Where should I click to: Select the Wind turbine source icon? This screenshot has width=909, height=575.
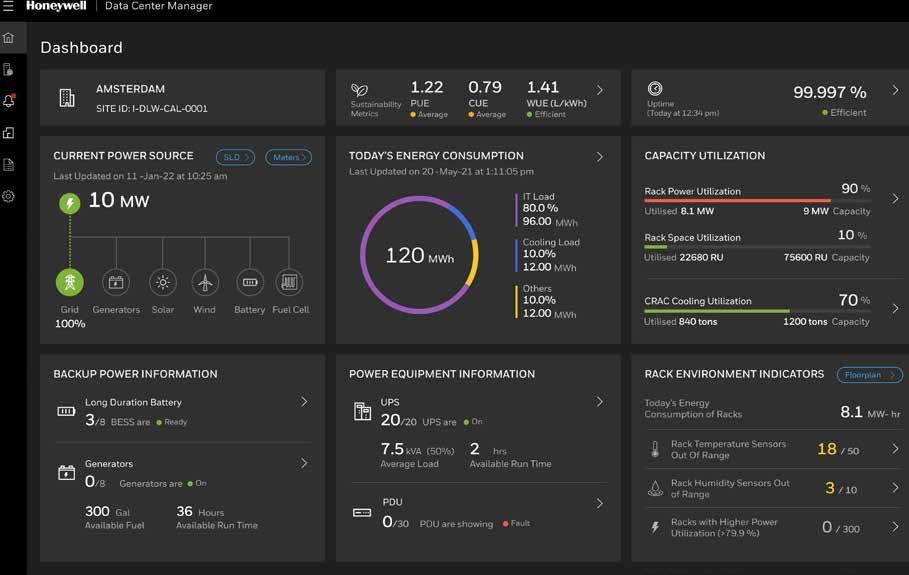tap(205, 282)
